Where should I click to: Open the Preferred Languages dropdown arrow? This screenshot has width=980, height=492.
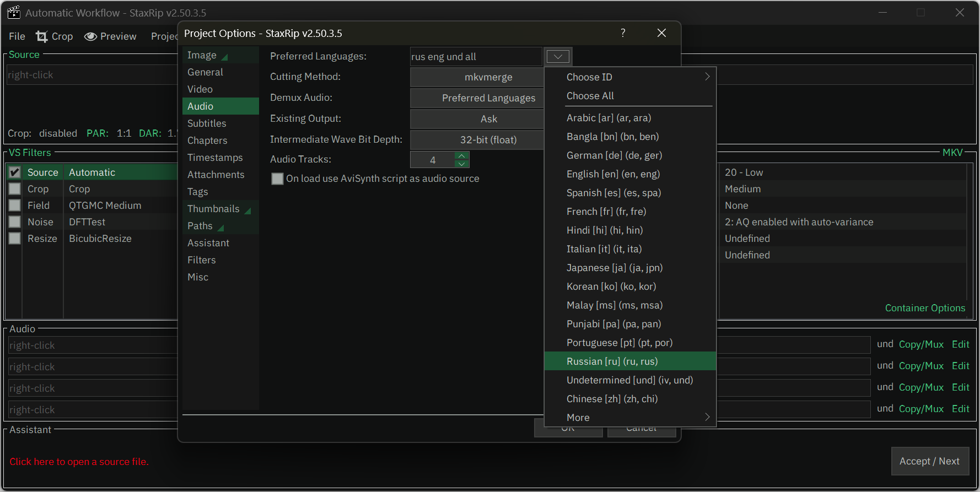click(558, 57)
